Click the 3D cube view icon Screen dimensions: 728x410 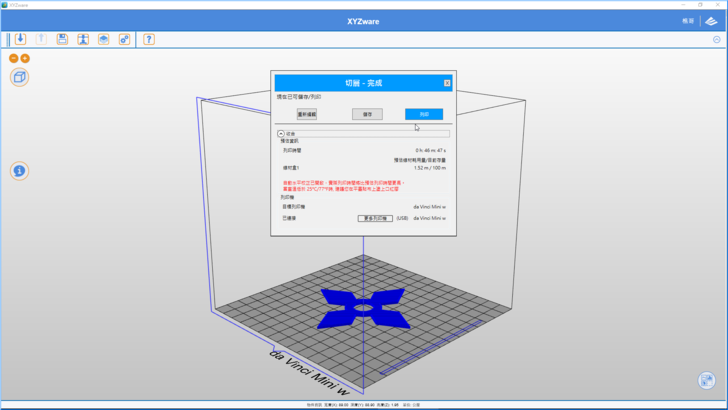tap(19, 77)
